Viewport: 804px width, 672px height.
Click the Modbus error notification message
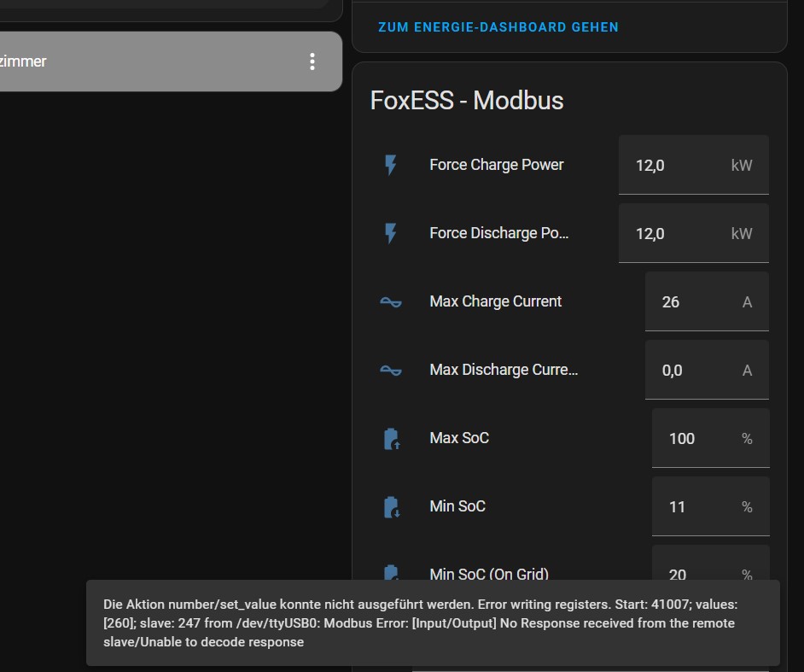coord(433,622)
